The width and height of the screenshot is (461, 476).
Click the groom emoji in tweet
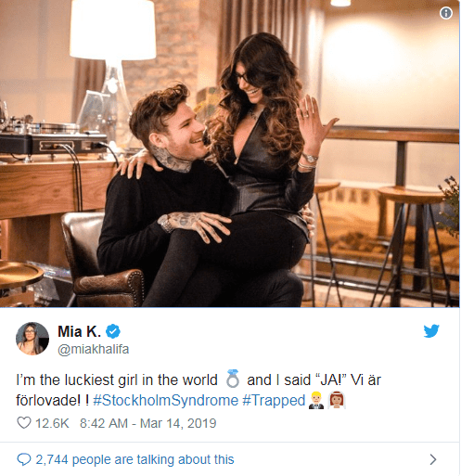coord(316,400)
